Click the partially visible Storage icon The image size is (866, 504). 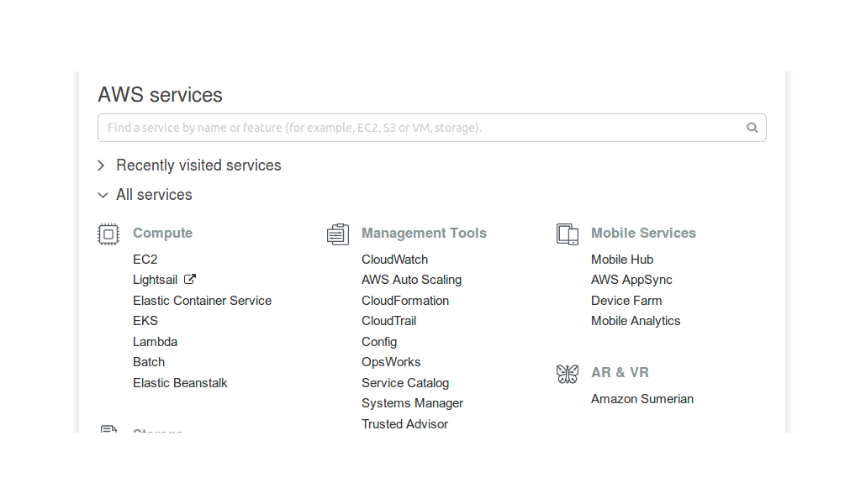(108, 429)
